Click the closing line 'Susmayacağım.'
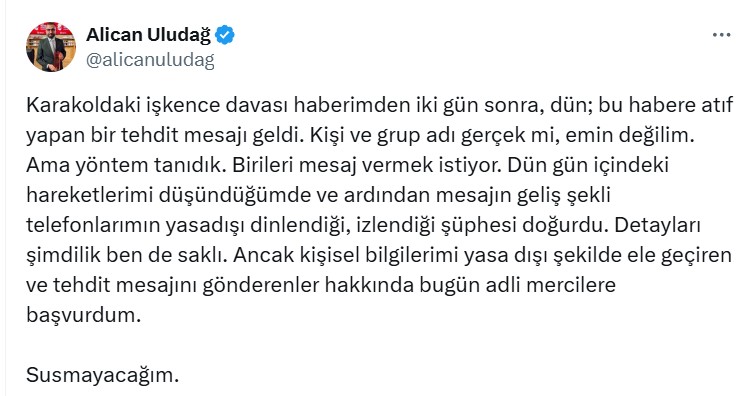This screenshot has width=753, height=396. [102, 375]
